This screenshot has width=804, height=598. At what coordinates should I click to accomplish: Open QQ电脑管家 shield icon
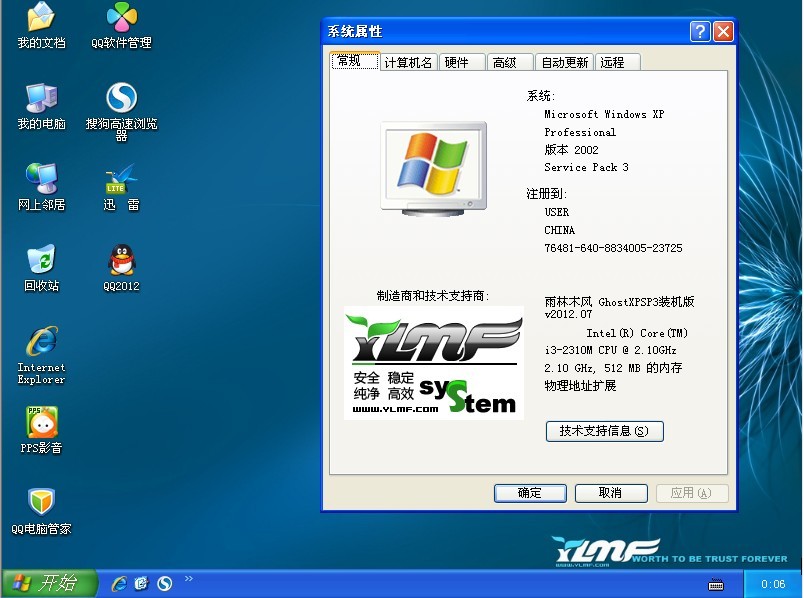click(x=42, y=511)
